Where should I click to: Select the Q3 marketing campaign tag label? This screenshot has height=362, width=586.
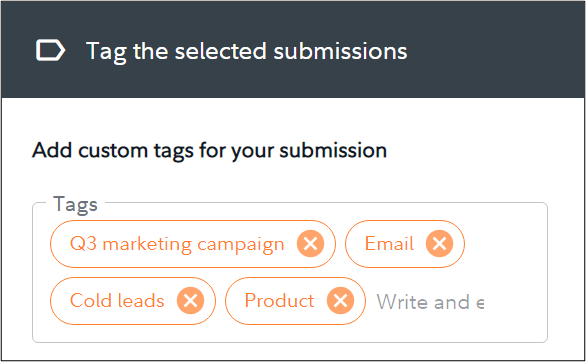pyautogui.click(x=177, y=244)
